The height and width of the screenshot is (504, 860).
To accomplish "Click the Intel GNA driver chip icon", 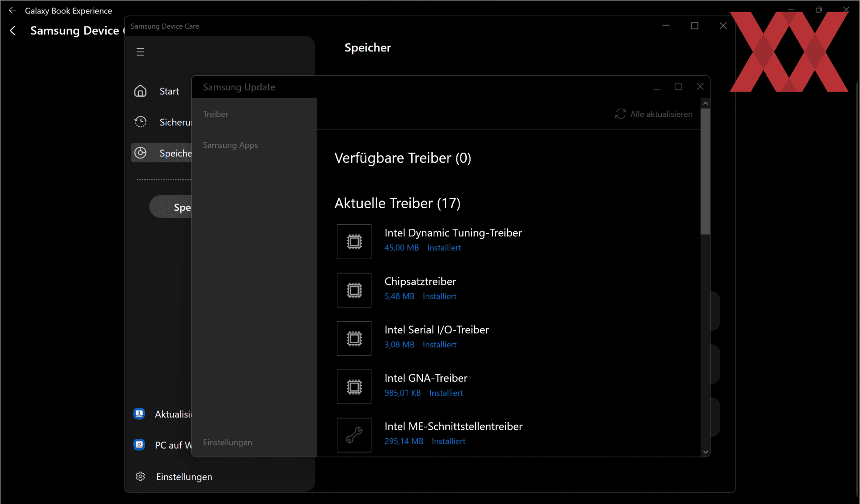I will click(x=354, y=387).
